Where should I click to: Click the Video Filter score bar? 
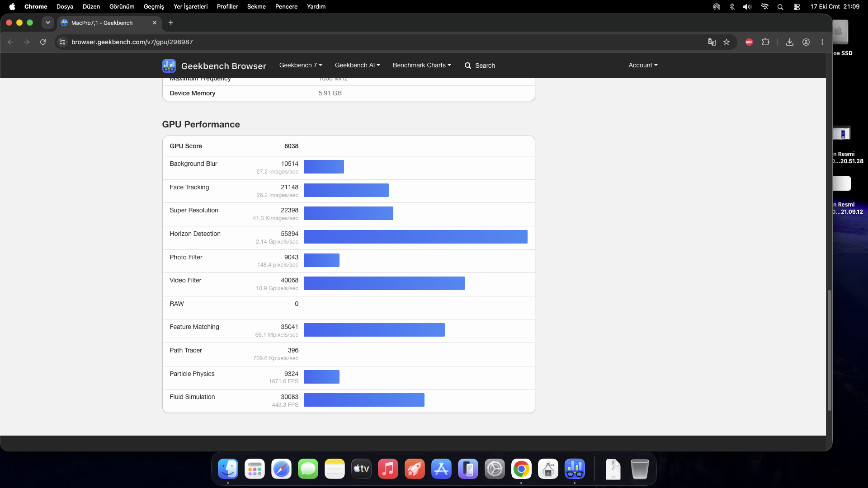[384, 283]
